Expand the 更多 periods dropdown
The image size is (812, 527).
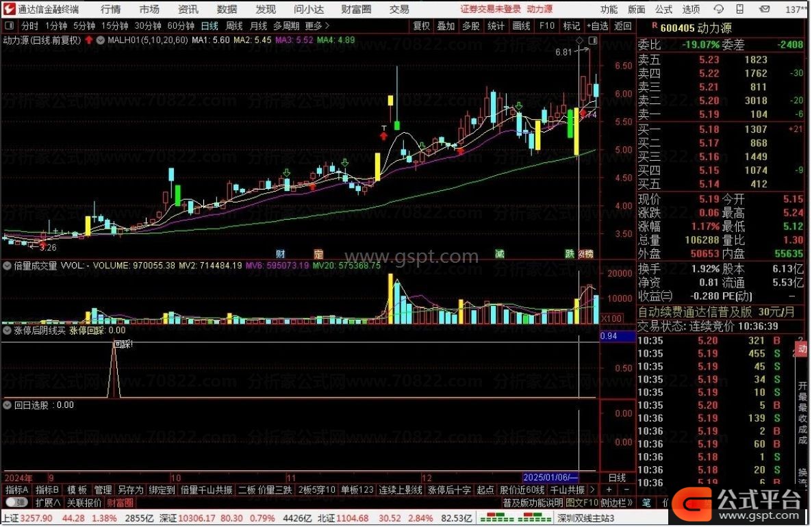coord(317,26)
